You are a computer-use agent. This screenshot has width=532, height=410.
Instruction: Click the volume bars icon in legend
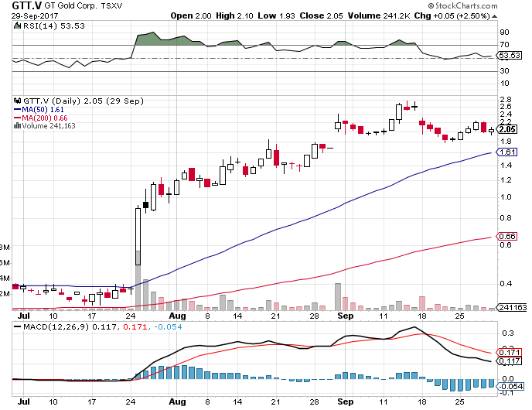17,125
